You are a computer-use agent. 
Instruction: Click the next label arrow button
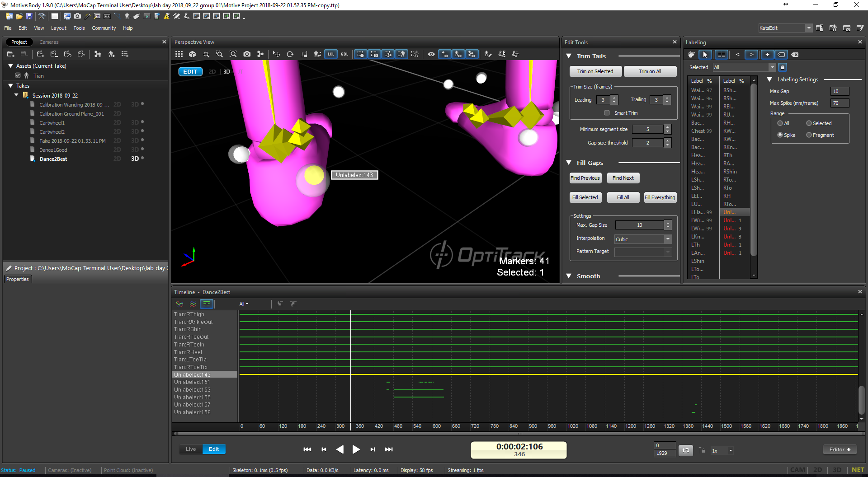752,55
